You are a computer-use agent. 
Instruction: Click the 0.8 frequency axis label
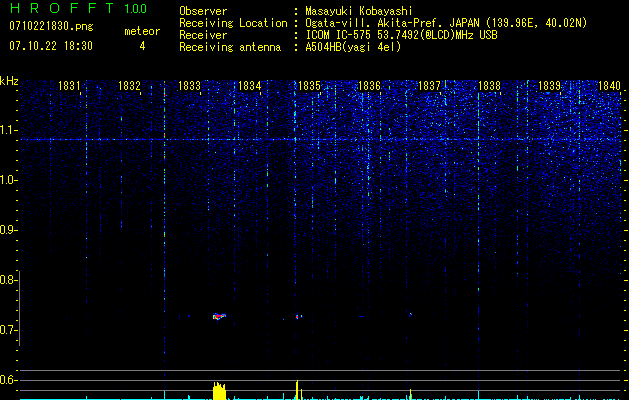pyautogui.click(x=8, y=280)
